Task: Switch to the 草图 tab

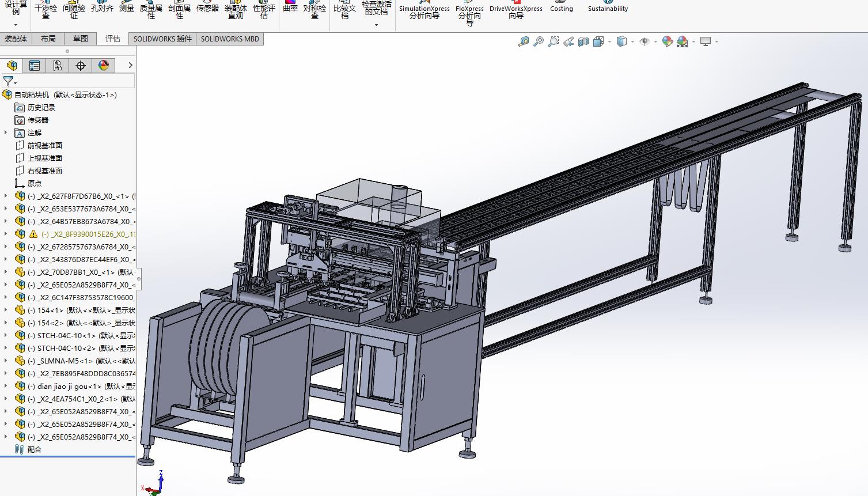Action: coord(81,39)
